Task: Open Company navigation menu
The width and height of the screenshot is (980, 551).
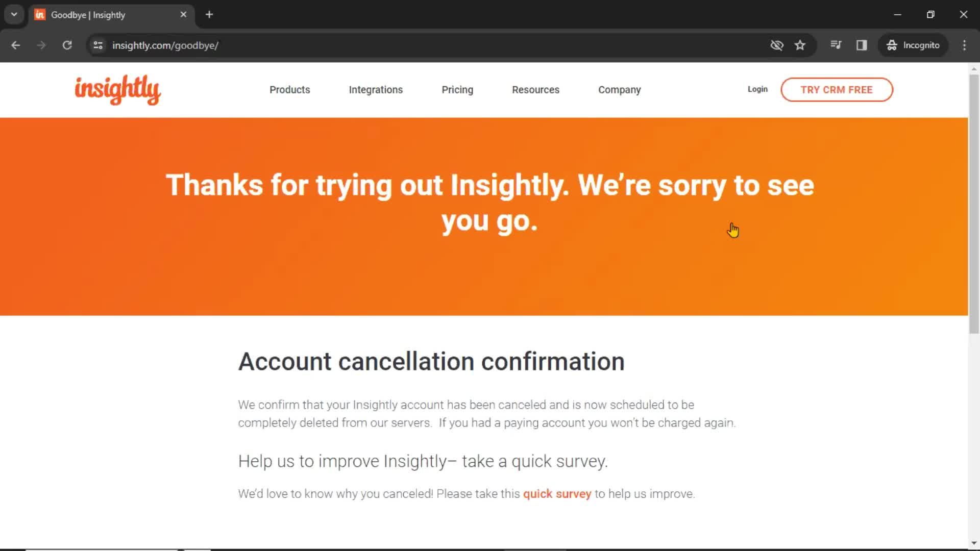Action: tap(620, 89)
